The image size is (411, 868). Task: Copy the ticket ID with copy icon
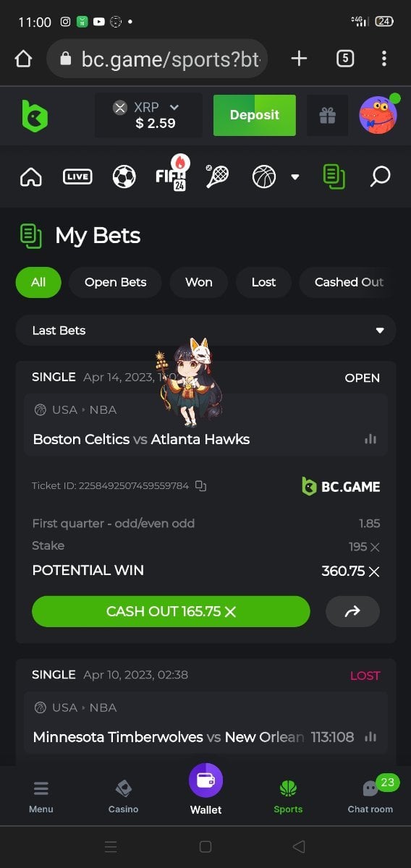pyautogui.click(x=201, y=486)
